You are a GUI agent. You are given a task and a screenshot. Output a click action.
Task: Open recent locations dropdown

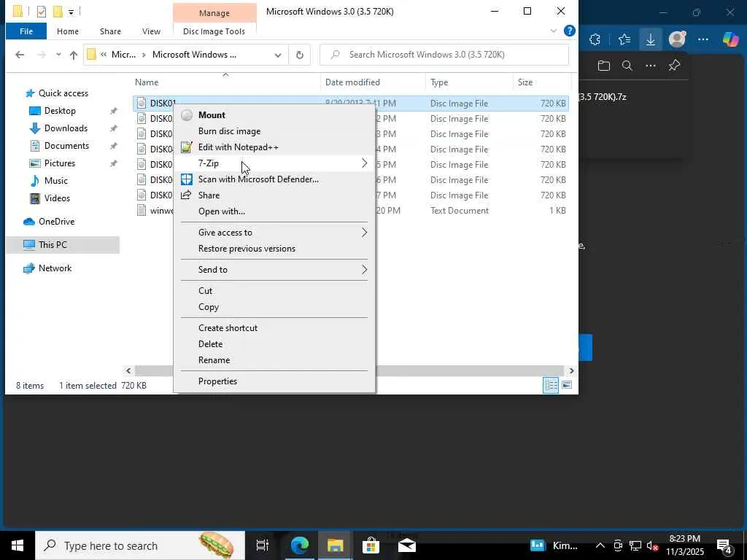(58, 55)
